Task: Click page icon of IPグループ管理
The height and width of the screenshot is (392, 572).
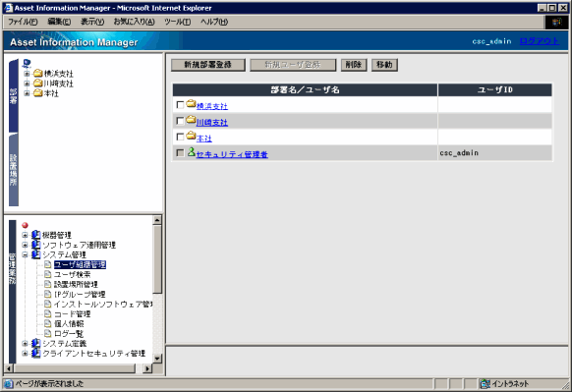Action: click(x=47, y=294)
